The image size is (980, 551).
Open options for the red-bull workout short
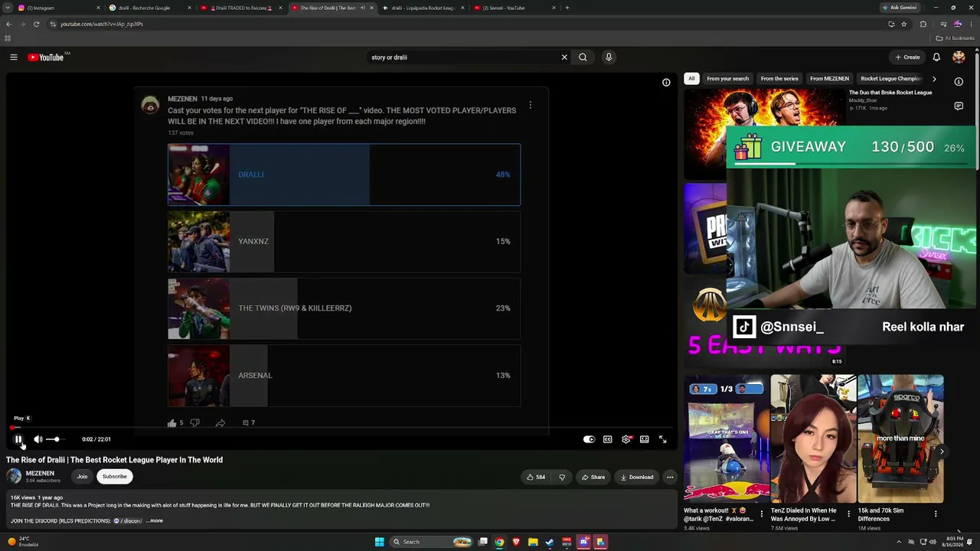tap(761, 514)
